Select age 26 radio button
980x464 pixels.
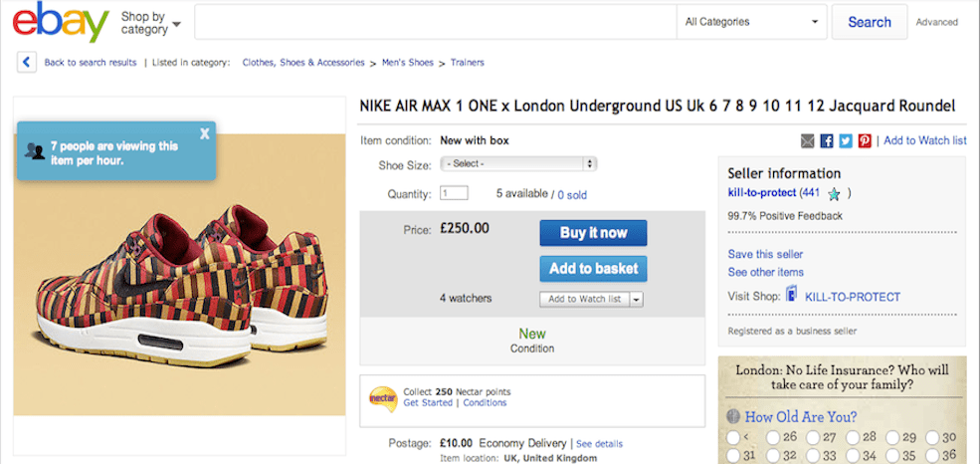point(773,437)
